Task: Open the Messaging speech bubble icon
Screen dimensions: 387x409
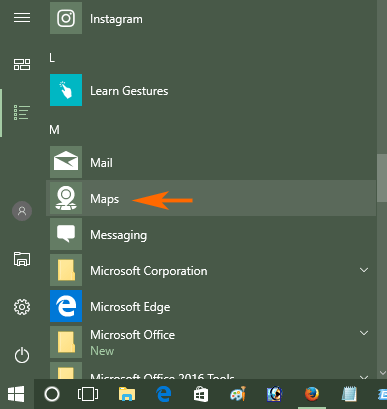Action: [66, 234]
